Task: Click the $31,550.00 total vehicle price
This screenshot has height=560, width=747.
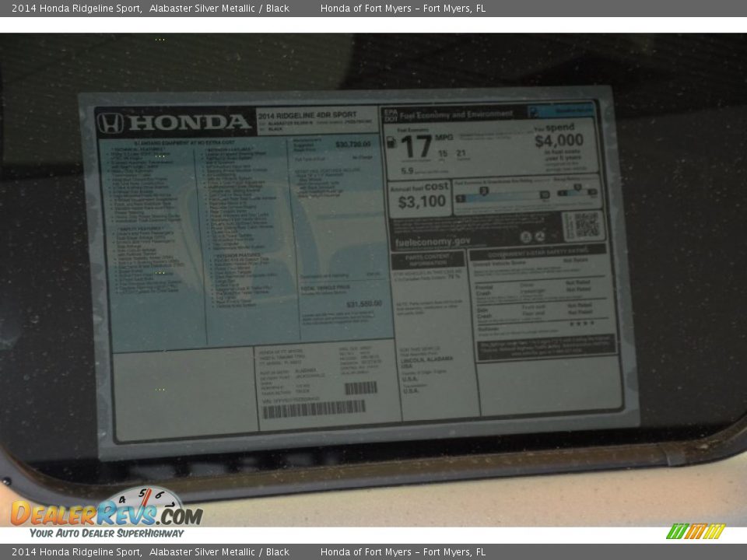Action: tap(363, 304)
